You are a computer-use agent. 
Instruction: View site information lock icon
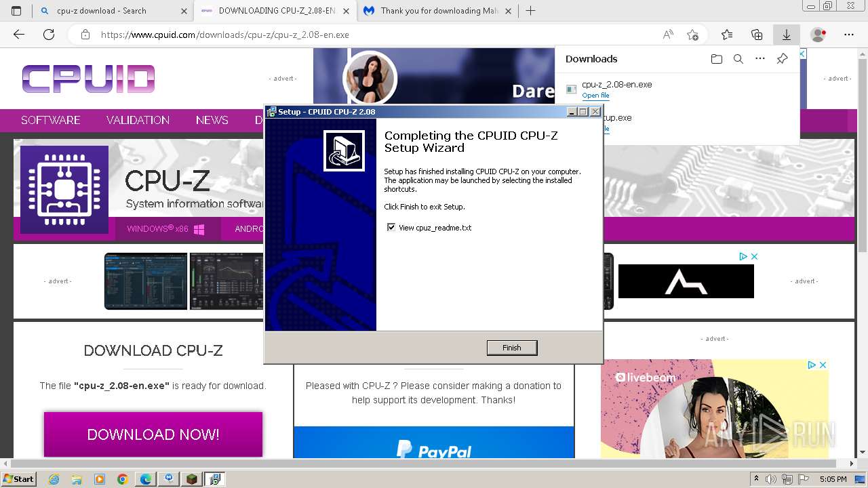coord(85,35)
